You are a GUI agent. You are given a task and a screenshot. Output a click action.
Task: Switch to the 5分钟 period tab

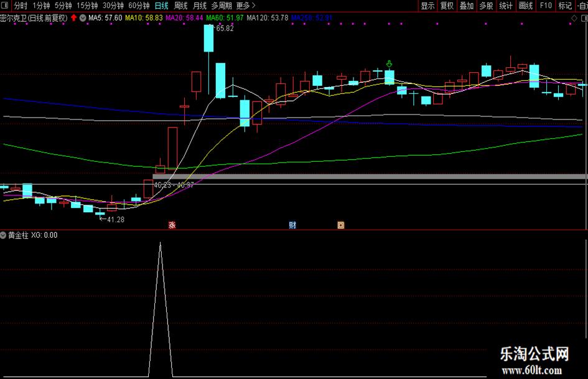click(63, 6)
